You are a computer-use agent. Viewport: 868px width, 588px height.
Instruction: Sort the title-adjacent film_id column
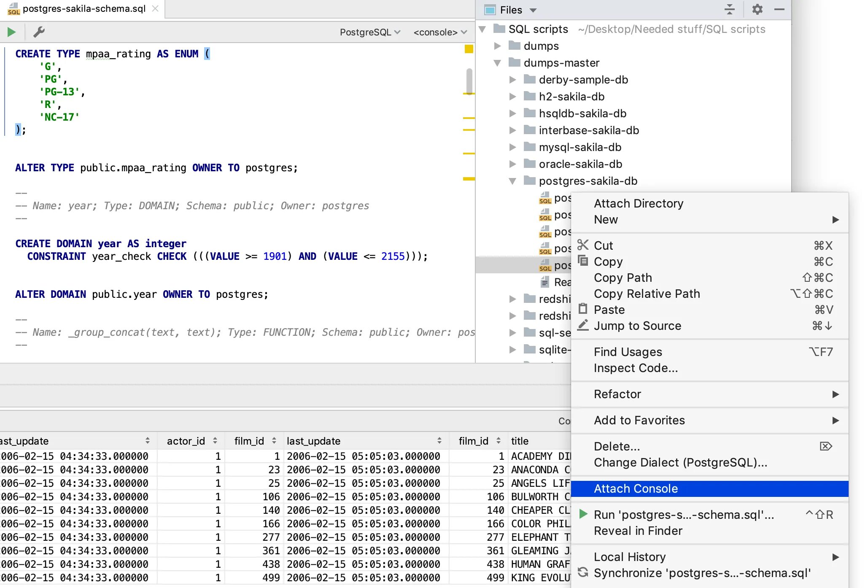point(499,441)
